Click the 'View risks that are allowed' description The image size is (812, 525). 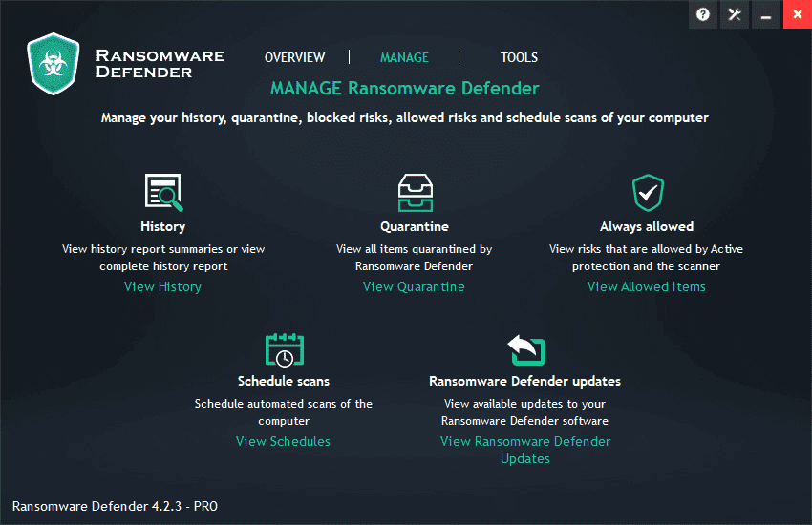click(x=647, y=258)
